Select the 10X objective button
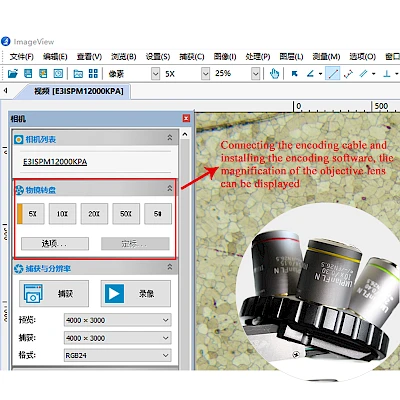This screenshot has height=400, width=400. click(x=62, y=214)
